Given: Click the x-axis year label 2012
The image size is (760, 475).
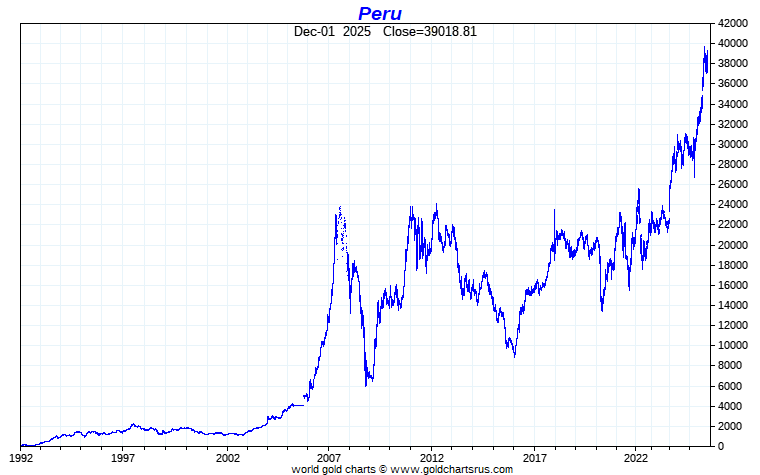Looking at the screenshot, I should click(x=431, y=458).
